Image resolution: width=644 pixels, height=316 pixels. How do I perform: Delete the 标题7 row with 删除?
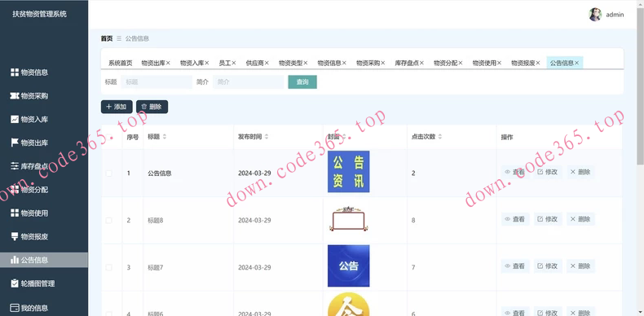point(580,266)
